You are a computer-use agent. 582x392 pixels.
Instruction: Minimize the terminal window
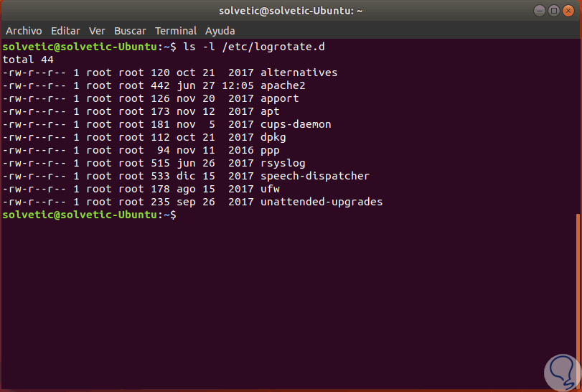(x=540, y=11)
